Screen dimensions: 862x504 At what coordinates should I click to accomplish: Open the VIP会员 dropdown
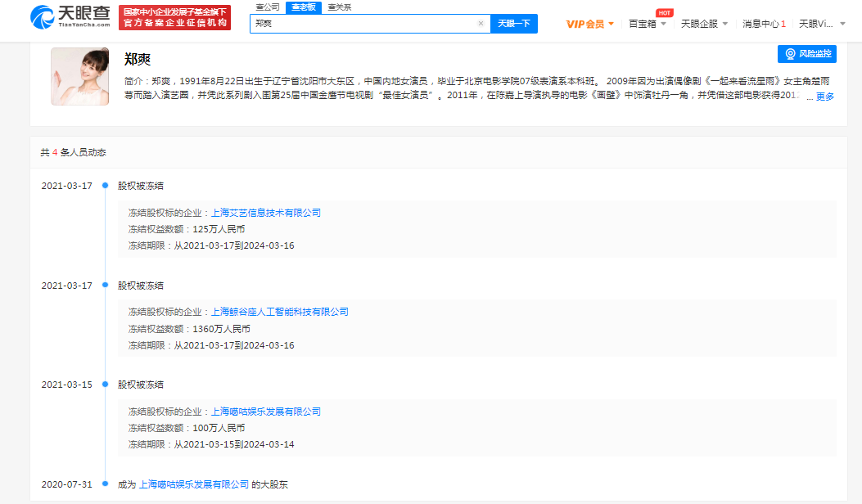(x=589, y=24)
